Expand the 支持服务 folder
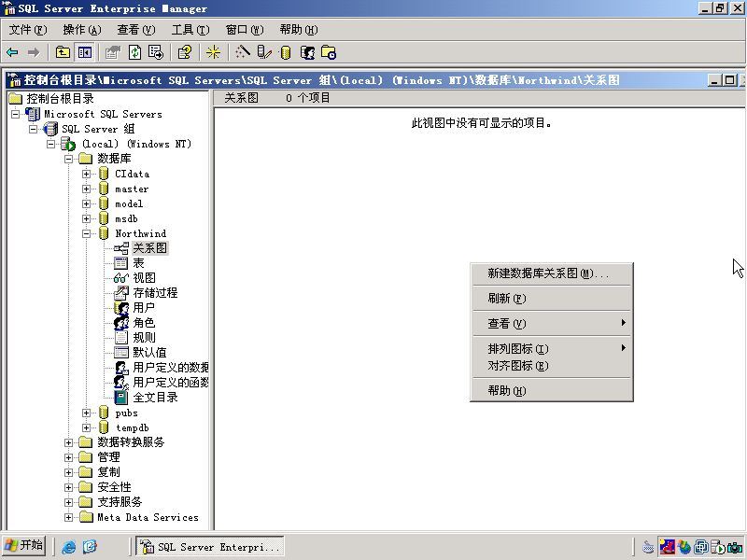This screenshot has height=560, width=747. [68, 502]
